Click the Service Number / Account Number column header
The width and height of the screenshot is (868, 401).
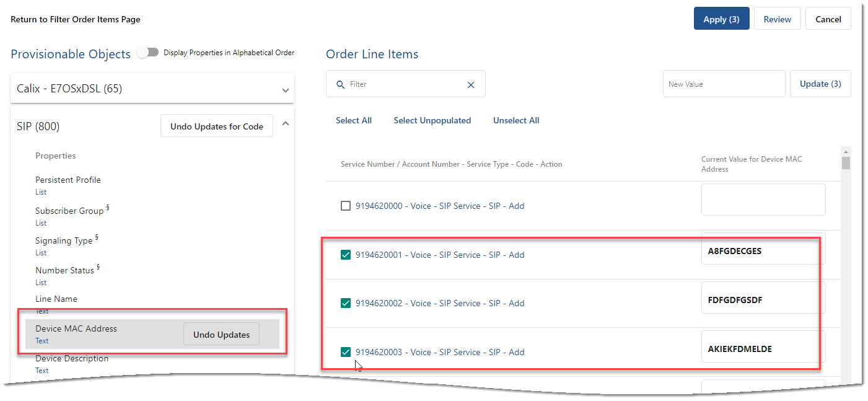pyautogui.click(x=452, y=164)
